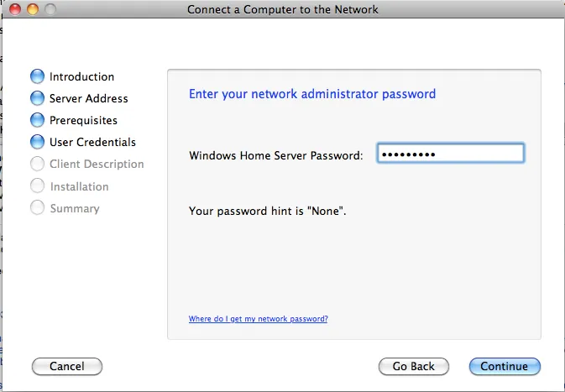Click the blue Prerequisites step bullet
565x392 pixels.
(37, 120)
